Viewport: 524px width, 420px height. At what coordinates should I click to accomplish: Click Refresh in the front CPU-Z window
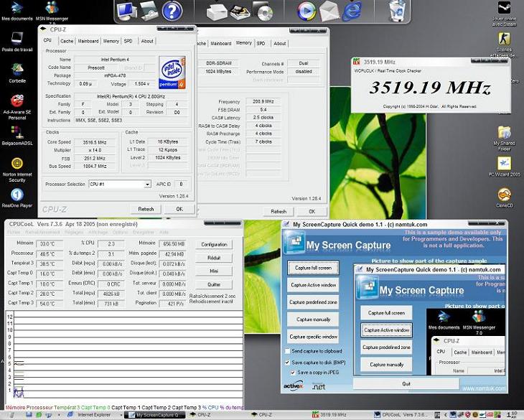click(x=146, y=209)
